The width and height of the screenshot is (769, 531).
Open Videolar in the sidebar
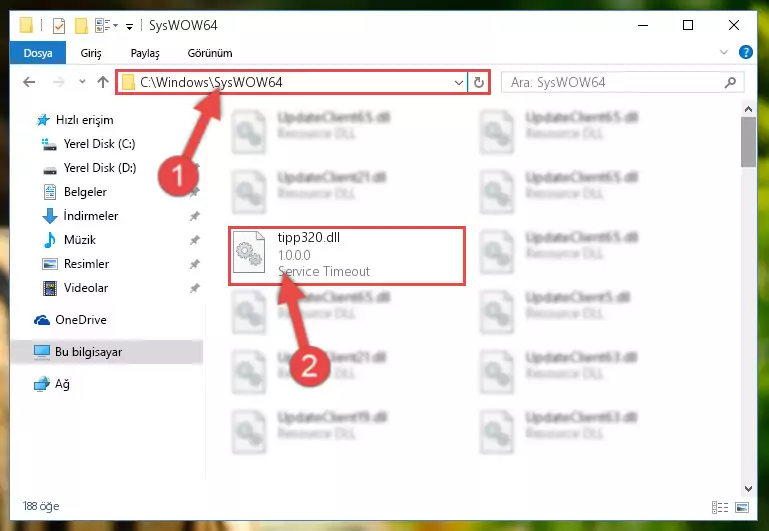pos(86,288)
